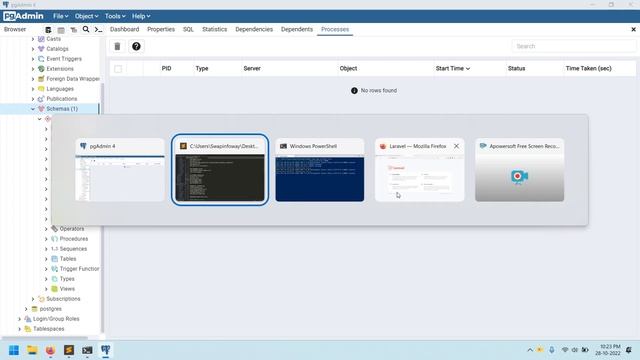This screenshot has width=640, height=360.
Task: Expand the Tablespaces node
Action: point(20,329)
